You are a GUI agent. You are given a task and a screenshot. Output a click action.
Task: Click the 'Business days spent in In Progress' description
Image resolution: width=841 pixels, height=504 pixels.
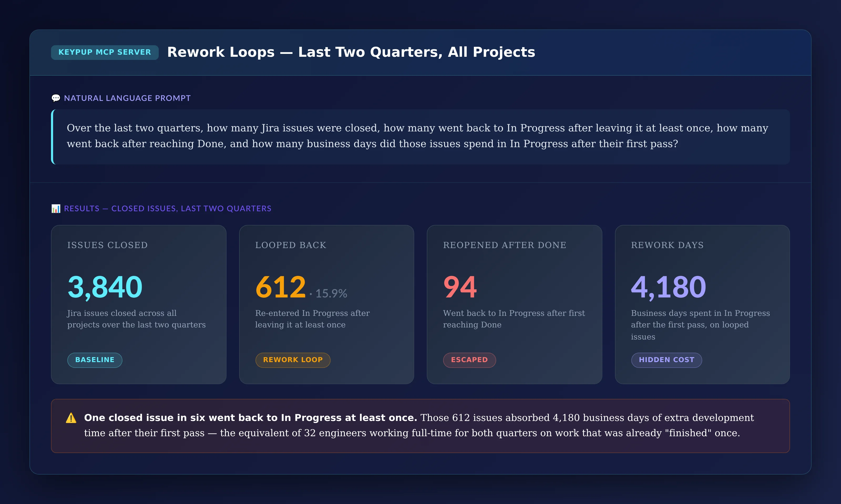700,325
